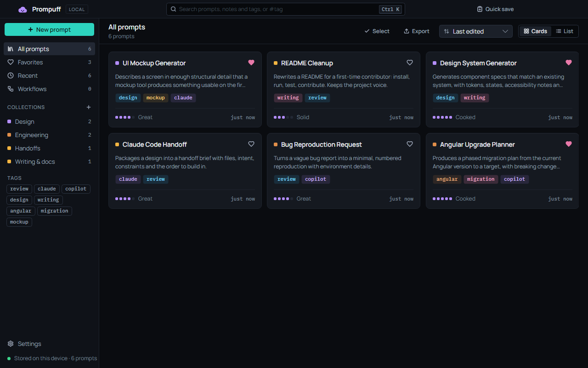
Task: Open Settings gear in sidebar
Action: click(x=11, y=344)
